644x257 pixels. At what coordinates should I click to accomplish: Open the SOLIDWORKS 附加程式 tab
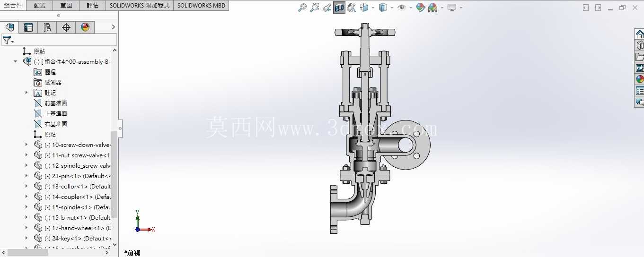click(x=140, y=6)
